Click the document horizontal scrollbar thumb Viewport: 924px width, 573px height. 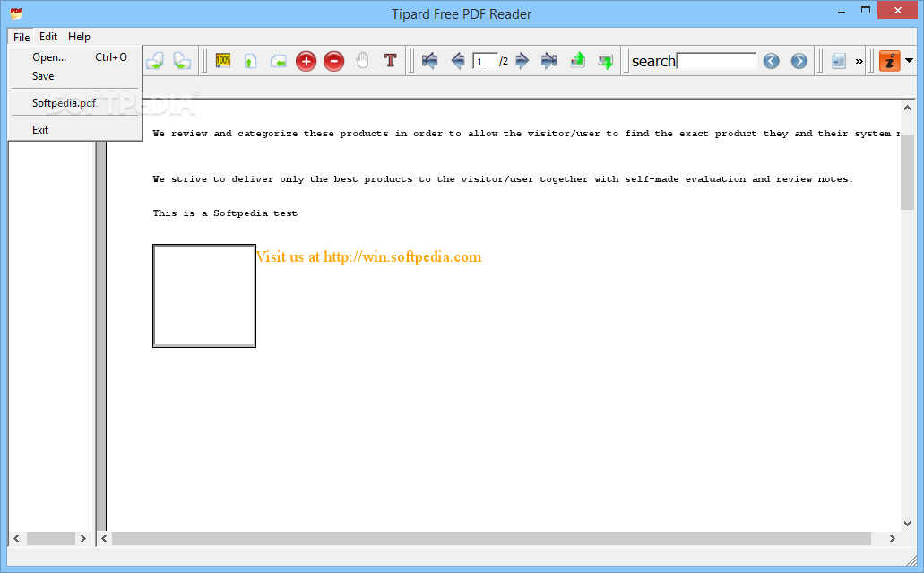click(x=491, y=538)
